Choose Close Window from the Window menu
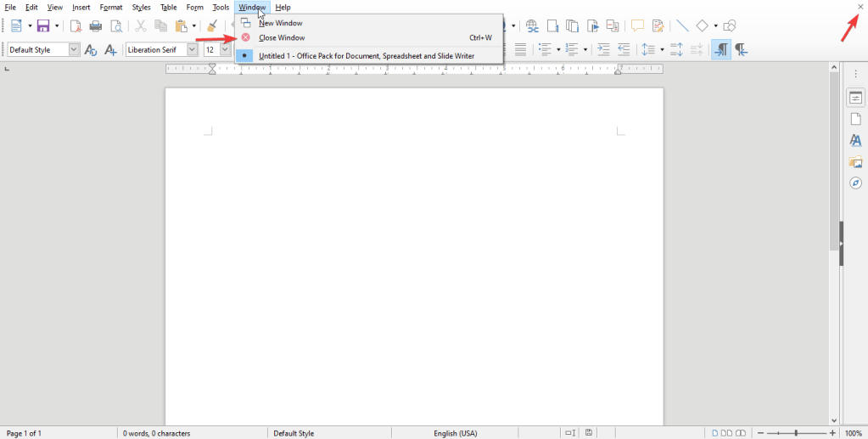 [282, 37]
